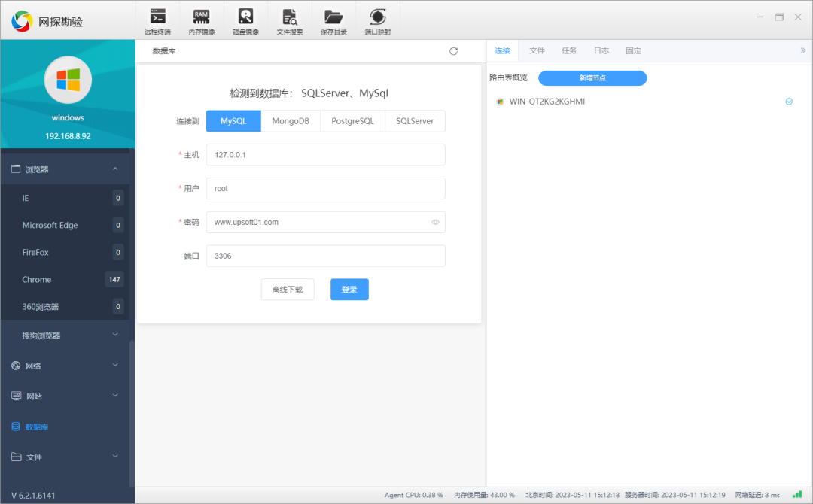813x504 pixels.
Task: Click the 登录 login button
Action: [x=349, y=290]
